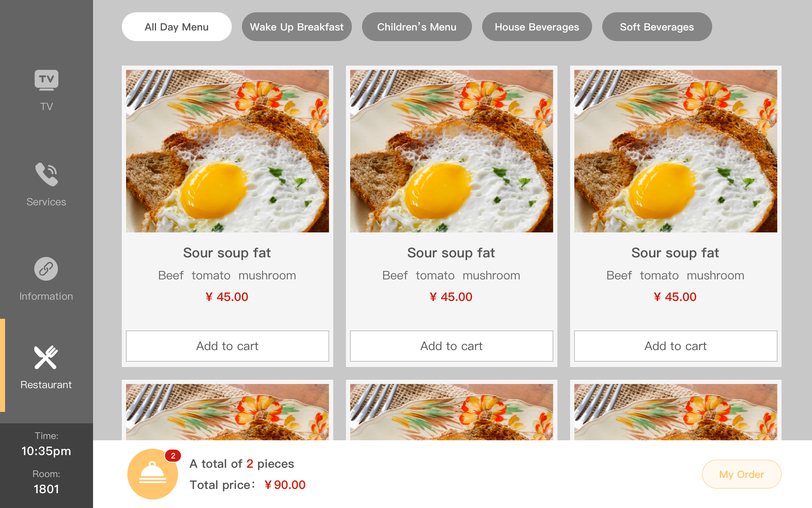Switch to the All Day Menu tab
This screenshot has height=508, width=812.
176,27
